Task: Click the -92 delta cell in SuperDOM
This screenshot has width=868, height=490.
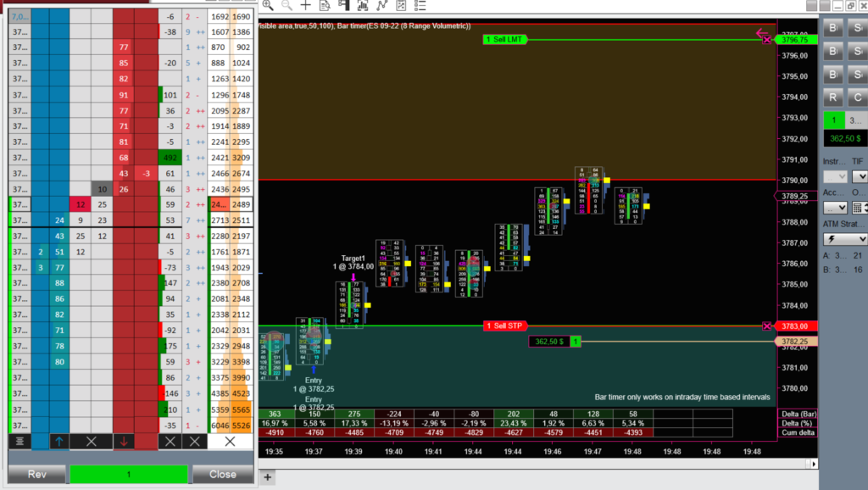Action: pos(170,331)
